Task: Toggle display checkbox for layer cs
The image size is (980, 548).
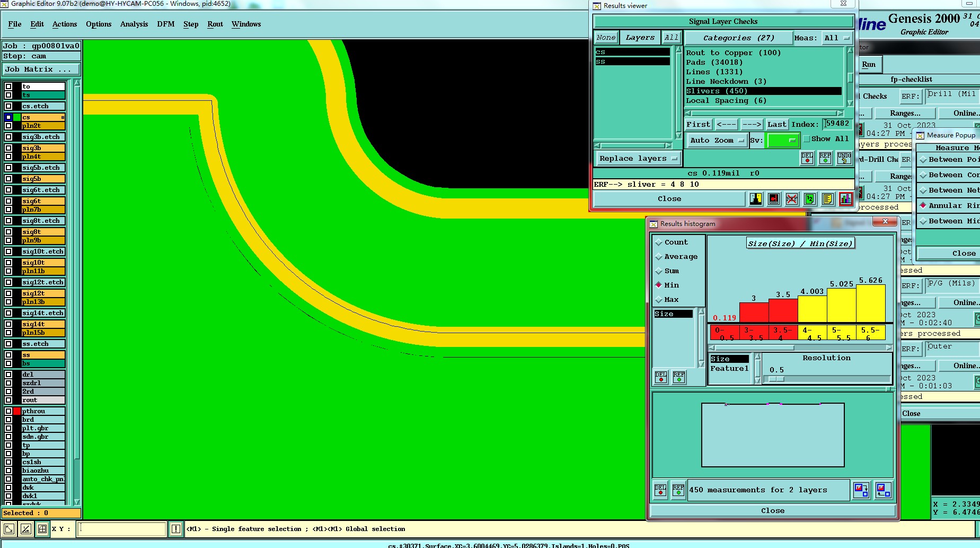Action: [8, 117]
